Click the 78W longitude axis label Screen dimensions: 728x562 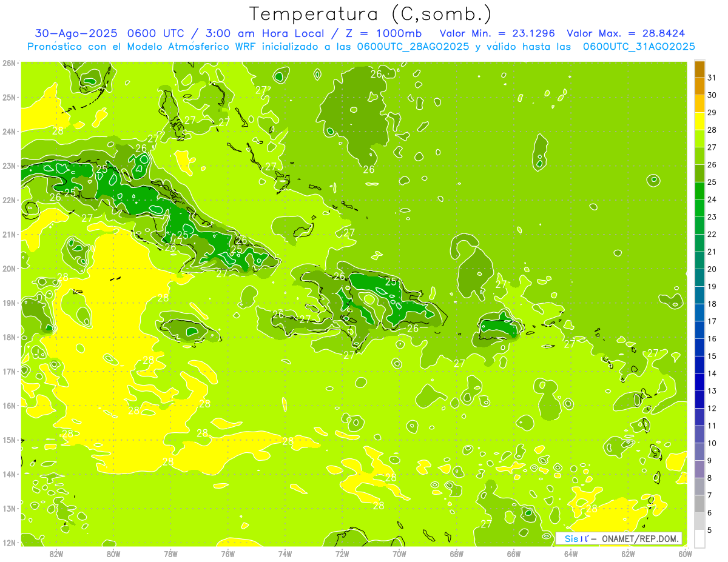point(170,554)
